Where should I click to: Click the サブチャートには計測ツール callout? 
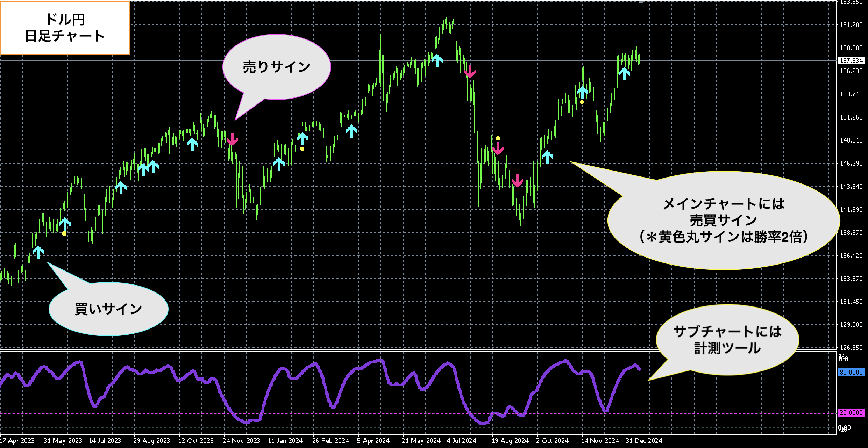click(x=727, y=340)
